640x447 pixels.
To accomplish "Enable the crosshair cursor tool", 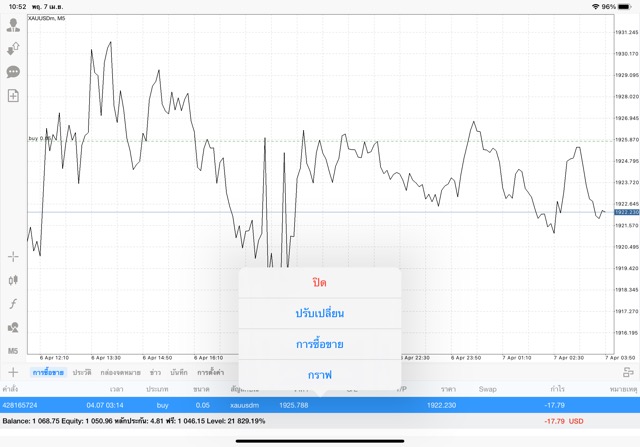I will [x=13, y=257].
